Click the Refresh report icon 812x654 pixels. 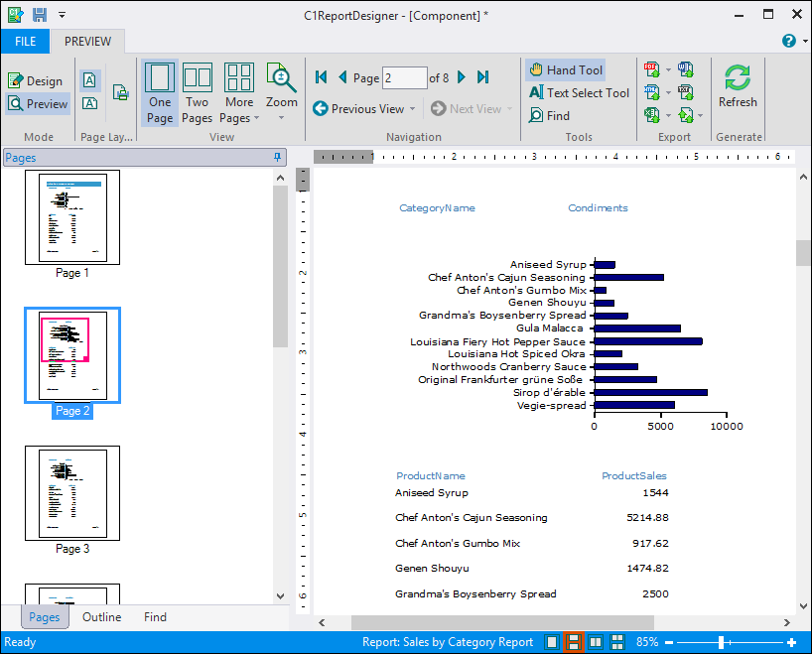tap(737, 86)
